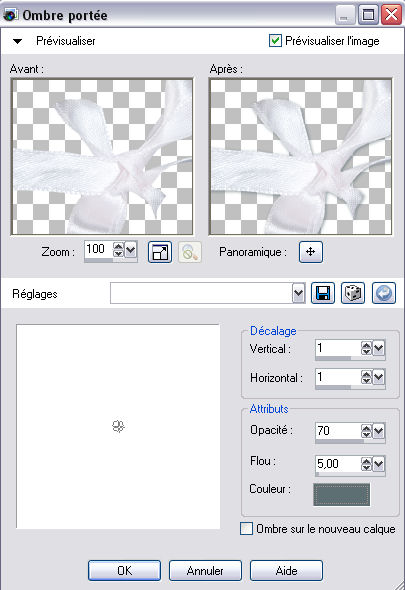The height and width of the screenshot is (590, 405).
Task: Open the Opacité slider dropdown arrow
Action: (x=379, y=431)
